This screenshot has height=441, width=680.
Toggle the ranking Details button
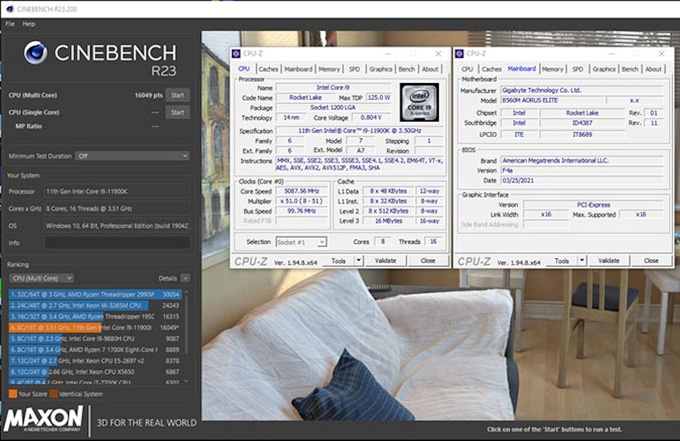[x=185, y=278]
